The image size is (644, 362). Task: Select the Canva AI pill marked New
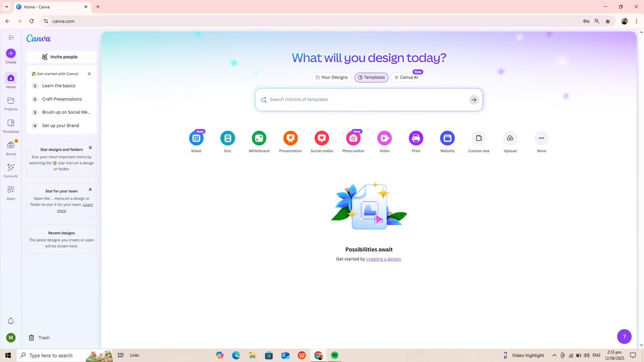(406, 77)
